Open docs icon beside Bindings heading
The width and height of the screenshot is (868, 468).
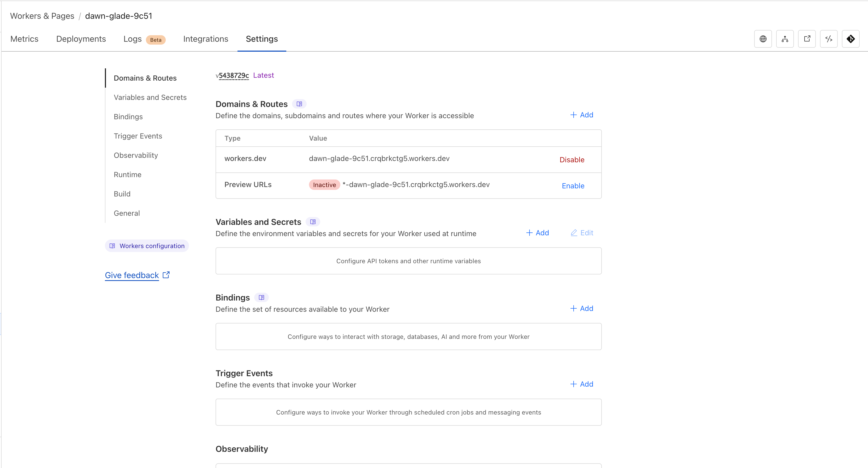pyautogui.click(x=261, y=297)
